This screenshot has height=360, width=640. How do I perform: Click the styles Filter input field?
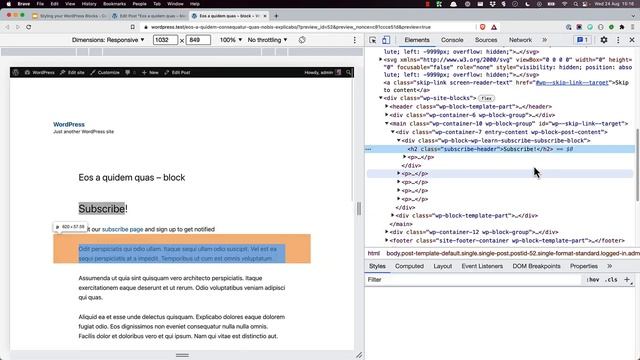473,280
